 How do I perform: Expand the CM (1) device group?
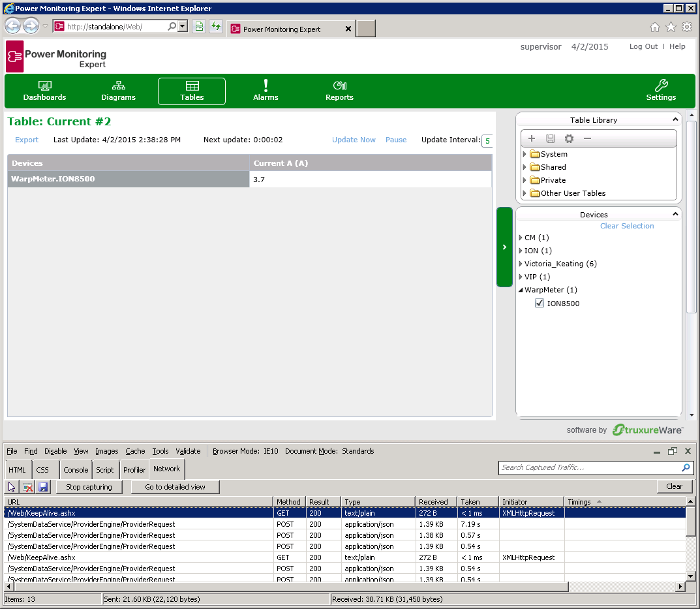pyautogui.click(x=521, y=237)
